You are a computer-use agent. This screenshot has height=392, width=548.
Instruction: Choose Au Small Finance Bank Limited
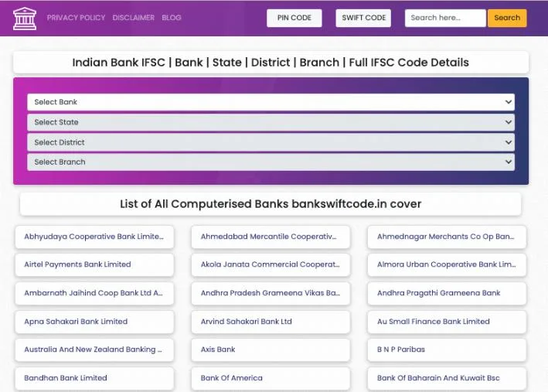447,322
